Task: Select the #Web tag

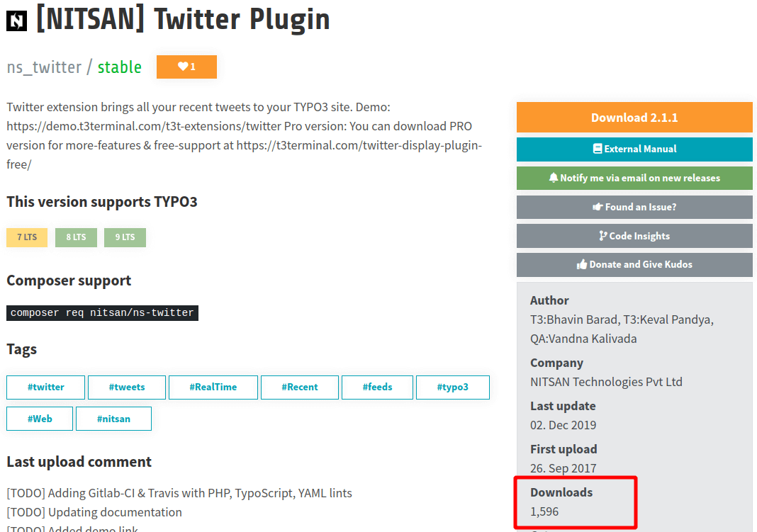Action: point(40,419)
